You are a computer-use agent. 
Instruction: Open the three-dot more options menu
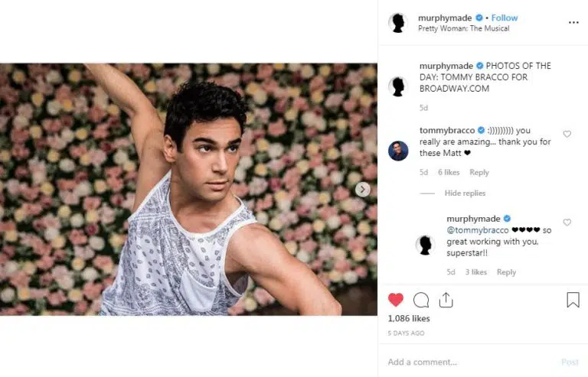click(573, 23)
